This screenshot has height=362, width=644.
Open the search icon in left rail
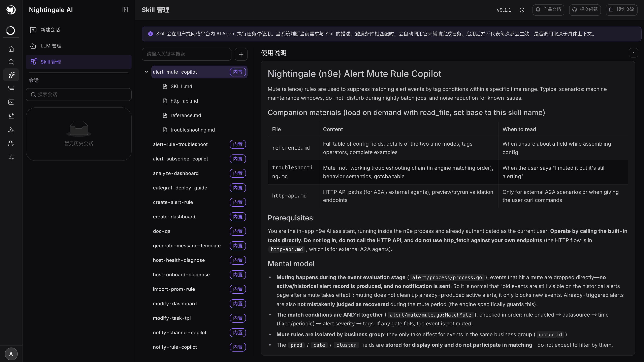pos(11,62)
